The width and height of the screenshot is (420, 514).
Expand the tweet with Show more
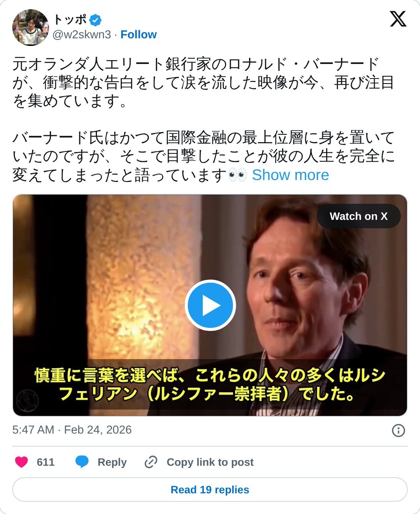(290, 175)
